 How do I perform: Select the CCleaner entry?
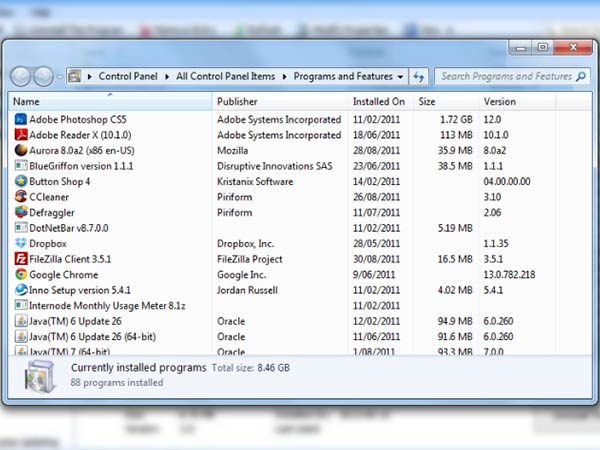point(49,197)
